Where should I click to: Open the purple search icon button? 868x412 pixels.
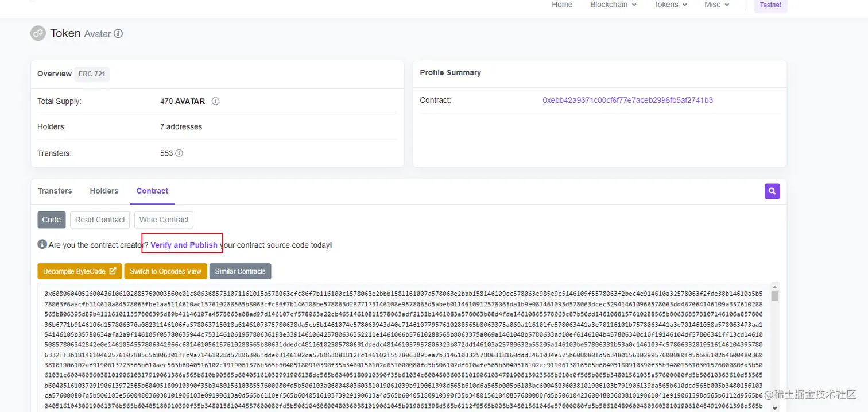772,191
